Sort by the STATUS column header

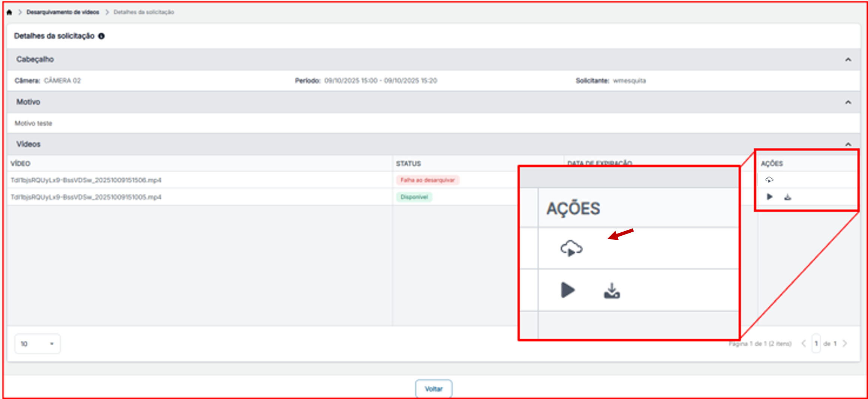(x=408, y=164)
